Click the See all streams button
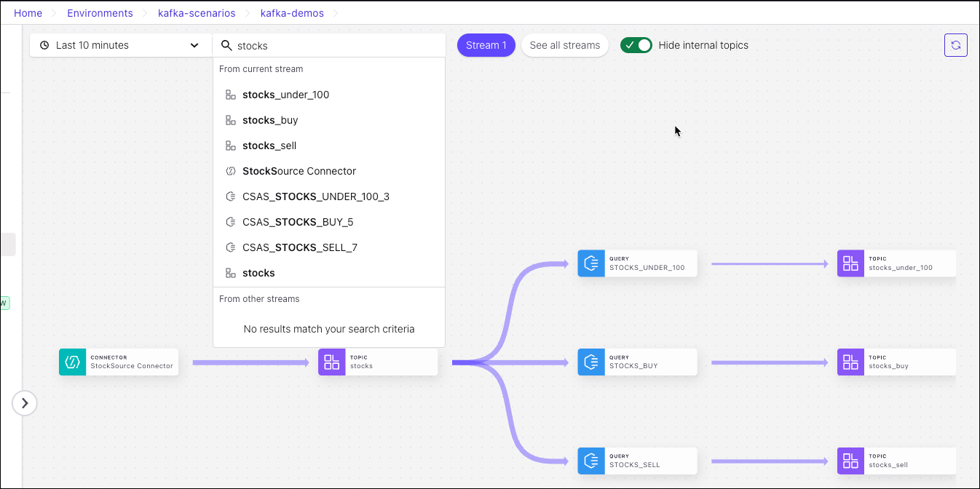The width and height of the screenshot is (980, 489). click(564, 45)
